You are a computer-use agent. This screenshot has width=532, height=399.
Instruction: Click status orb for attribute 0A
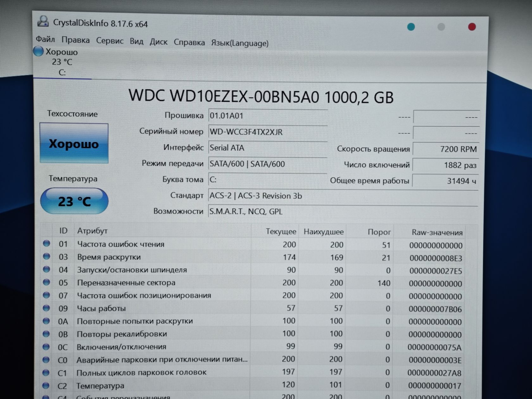pos(46,321)
